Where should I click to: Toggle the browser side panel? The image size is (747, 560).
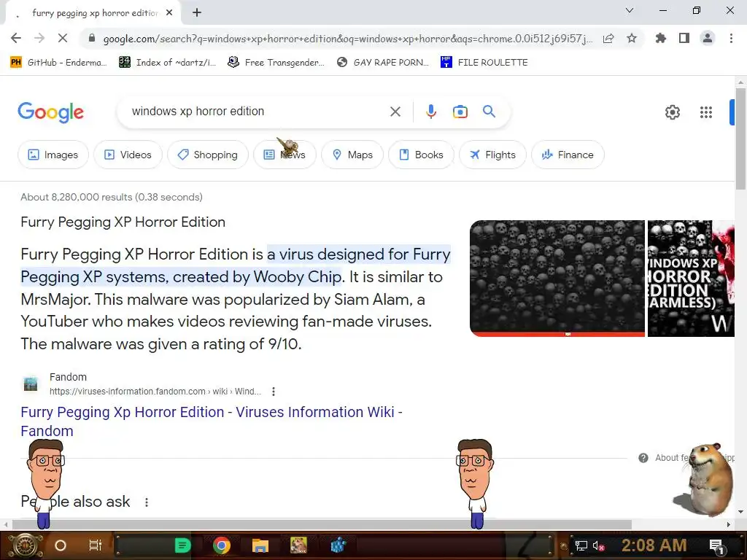pyautogui.click(x=684, y=38)
